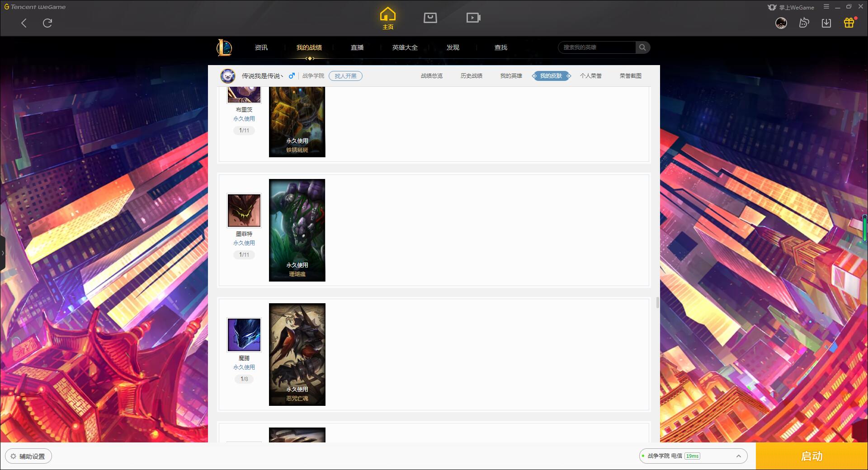Open the 查找 navigation tab
This screenshot has height=470, width=868.
pos(501,47)
